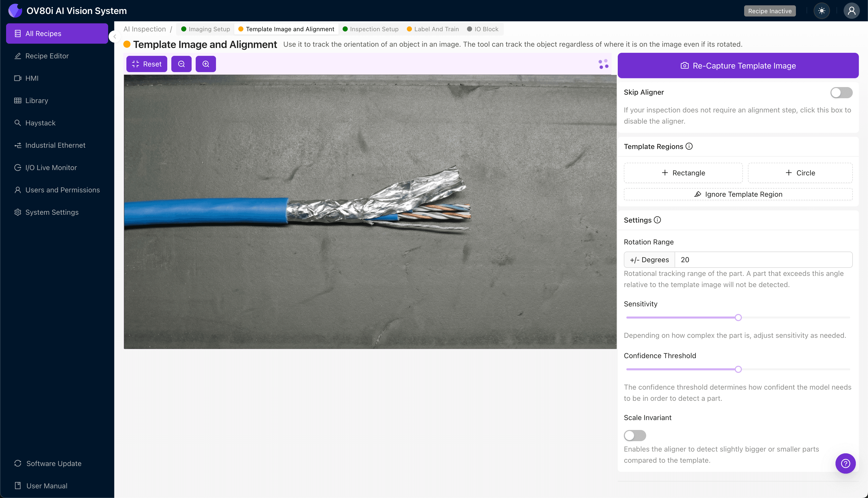Collapse the sidebar with the chevron arrow
The height and width of the screenshot is (498, 868).
(114, 37)
